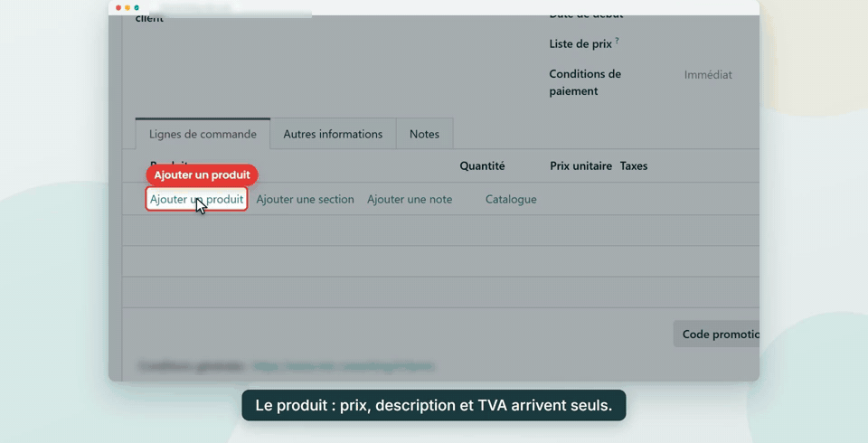
Task: Click Ajouter une note link
Action: pos(410,199)
